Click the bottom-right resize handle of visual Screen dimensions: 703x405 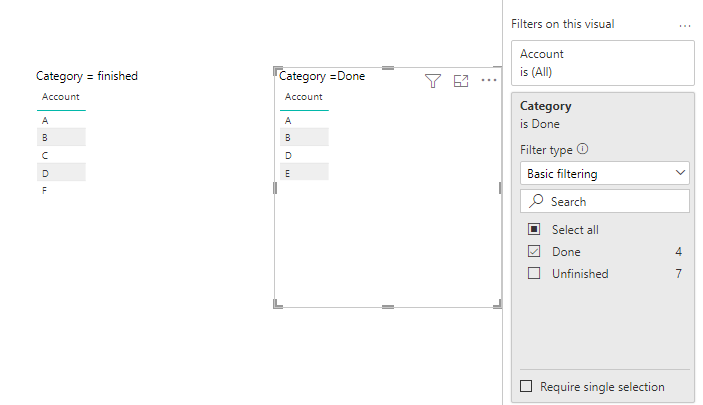pyautogui.click(x=498, y=305)
